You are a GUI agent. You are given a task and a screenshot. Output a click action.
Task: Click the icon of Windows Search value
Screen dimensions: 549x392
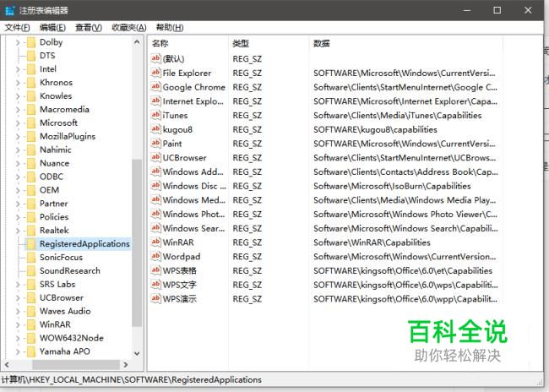tap(155, 228)
